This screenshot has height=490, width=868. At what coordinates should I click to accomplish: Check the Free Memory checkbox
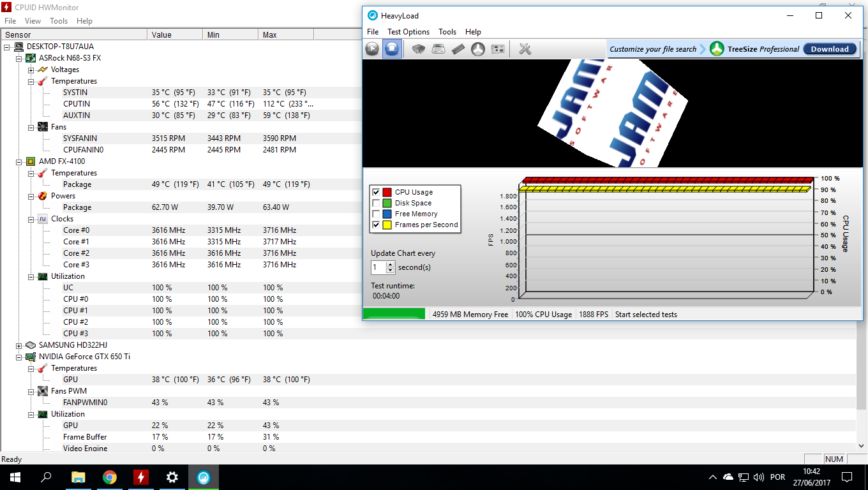376,214
